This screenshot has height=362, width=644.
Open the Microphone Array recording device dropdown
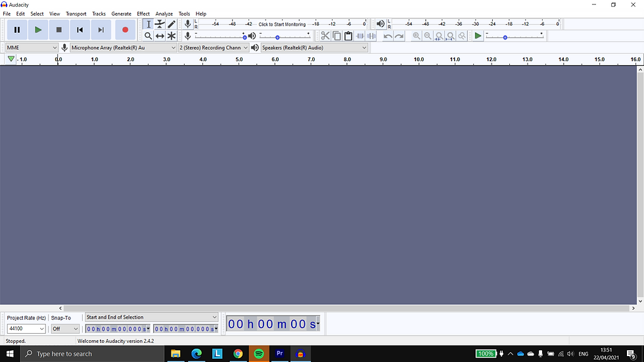124,47
